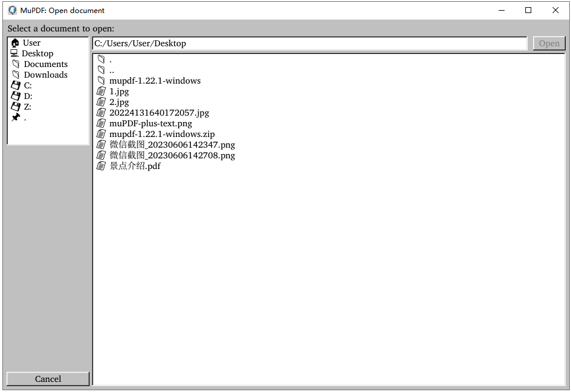Screen dimensions: 571x392
Task: Click the computer icon beside Desktop
Action: click(x=15, y=53)
